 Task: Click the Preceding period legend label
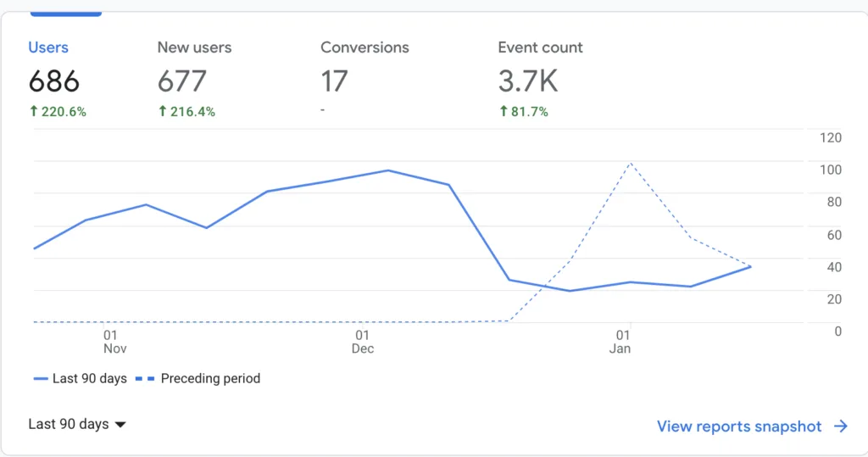pyautogui.click(x=210, y=378)
